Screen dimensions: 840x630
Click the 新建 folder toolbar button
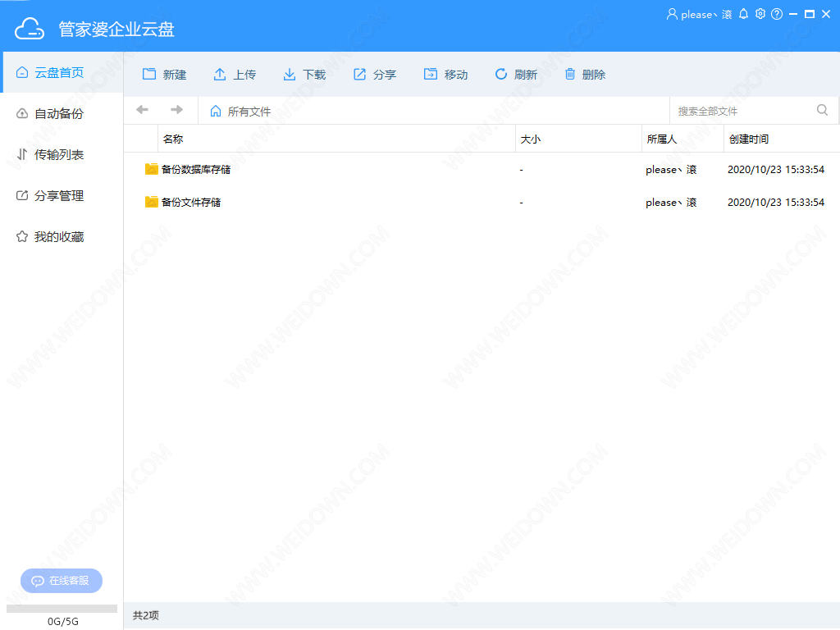point(164,75)
